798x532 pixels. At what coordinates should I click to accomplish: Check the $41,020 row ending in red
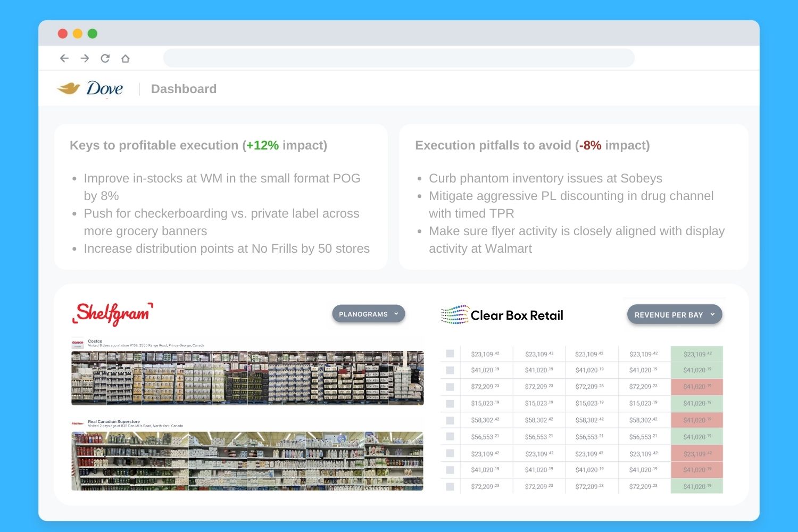pyautogui.click(x=450, y=470)
